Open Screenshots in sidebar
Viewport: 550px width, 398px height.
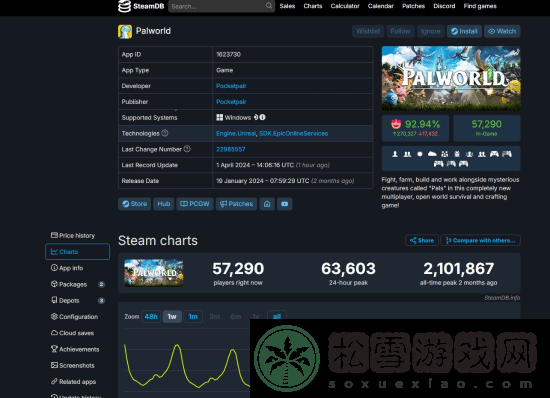73,365
